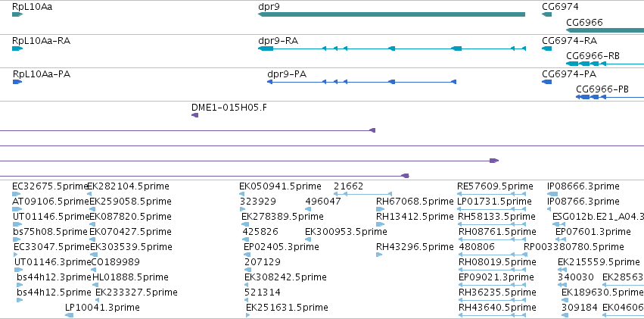Click the 496047 label

click(x=323, y=202)
